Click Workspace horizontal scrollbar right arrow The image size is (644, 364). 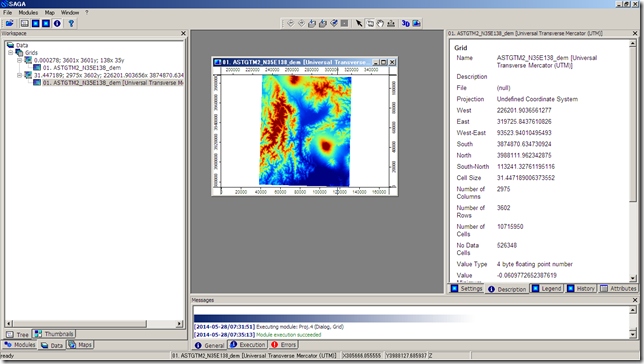pyautogui.click(x=179, y=324)
